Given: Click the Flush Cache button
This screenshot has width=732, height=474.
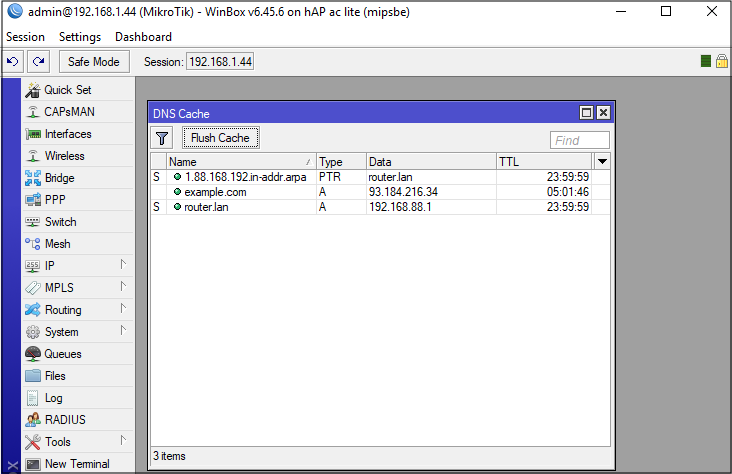Looking at the screenshot, I should coord(220,138).
